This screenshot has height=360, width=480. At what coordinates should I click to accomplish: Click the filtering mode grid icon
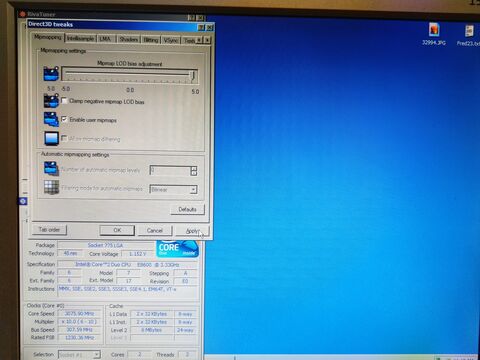click(x=51, y=187)
